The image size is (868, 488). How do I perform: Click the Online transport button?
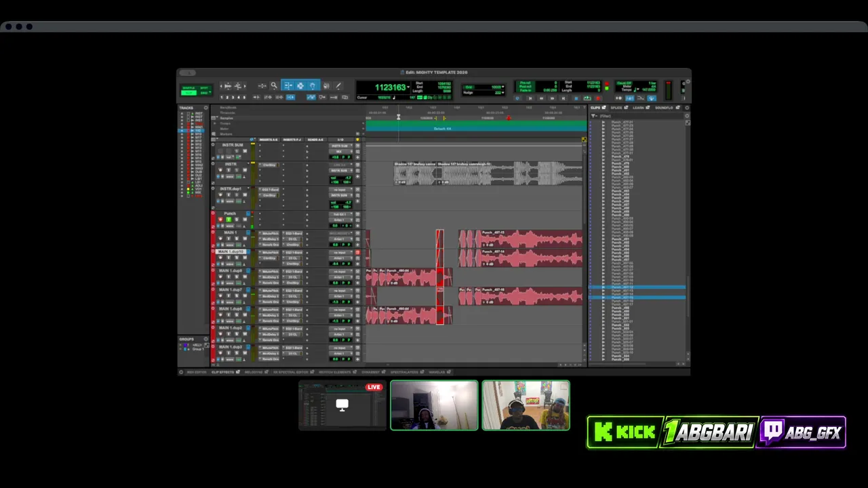(x=517, y=98)
